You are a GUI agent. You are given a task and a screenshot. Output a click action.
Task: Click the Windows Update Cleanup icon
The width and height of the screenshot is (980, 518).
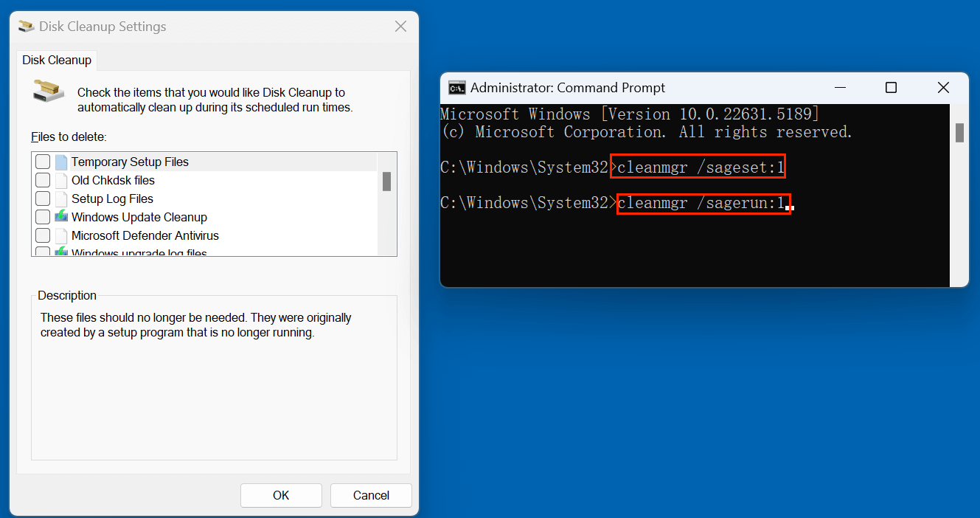click(x=62, y=217)
